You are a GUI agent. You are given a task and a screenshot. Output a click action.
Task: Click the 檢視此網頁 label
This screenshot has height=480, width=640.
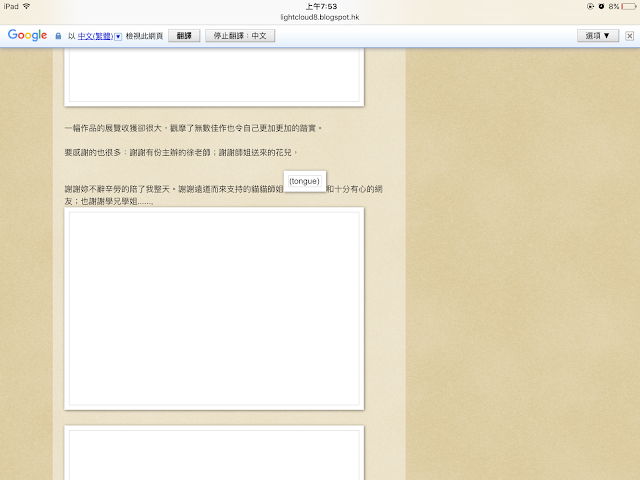point(144,36)
